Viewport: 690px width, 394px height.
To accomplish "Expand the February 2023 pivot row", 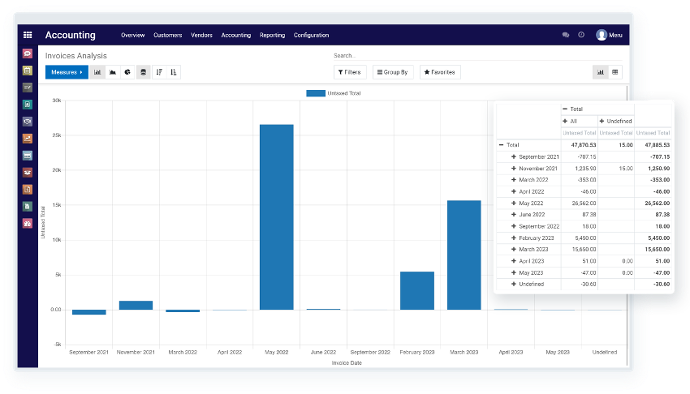I will pos(513,238).
